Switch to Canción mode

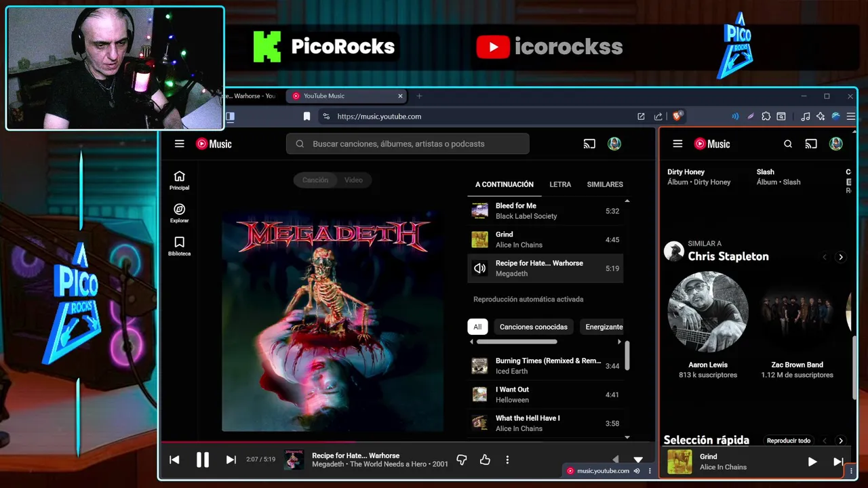tap(315, 180)
